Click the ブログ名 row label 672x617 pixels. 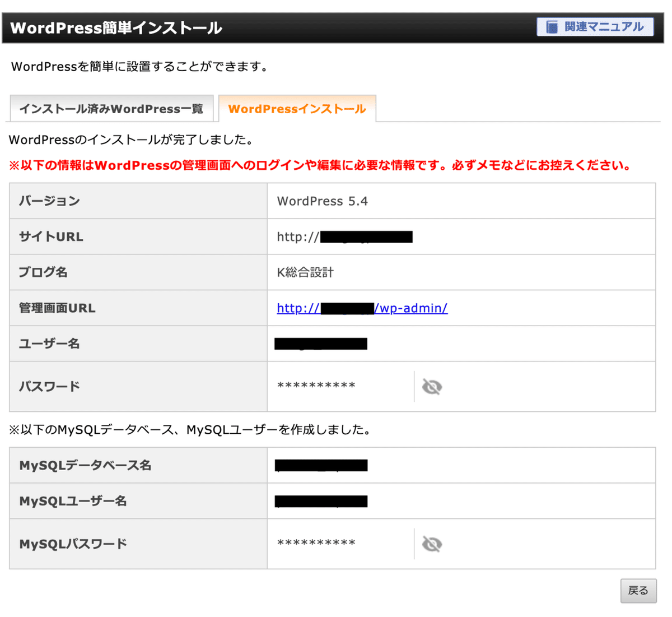point(43,272)
